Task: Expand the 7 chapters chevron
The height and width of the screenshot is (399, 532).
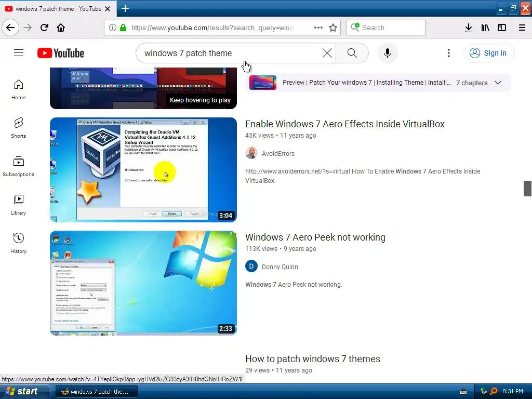Action: pyautogui.click(x=498, y=83)
